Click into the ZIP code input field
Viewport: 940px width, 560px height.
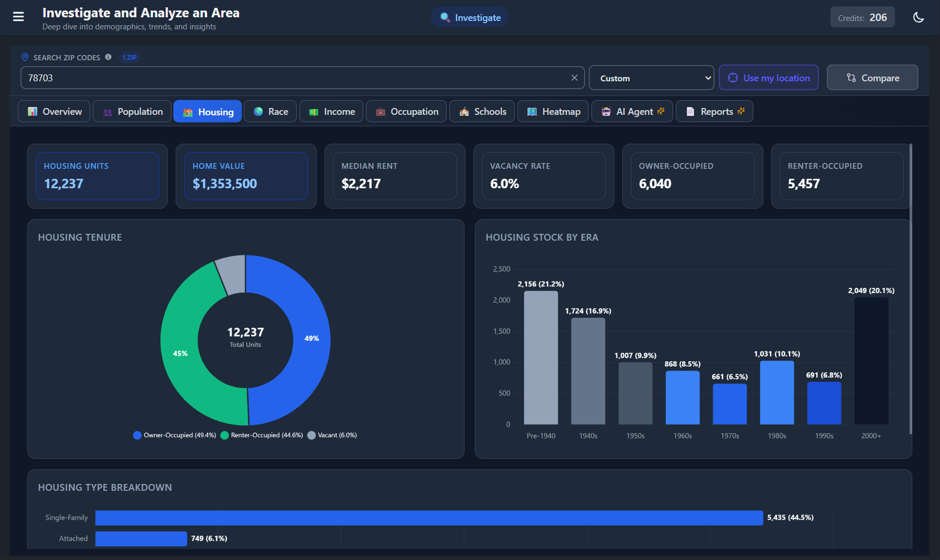click(294, 78)
